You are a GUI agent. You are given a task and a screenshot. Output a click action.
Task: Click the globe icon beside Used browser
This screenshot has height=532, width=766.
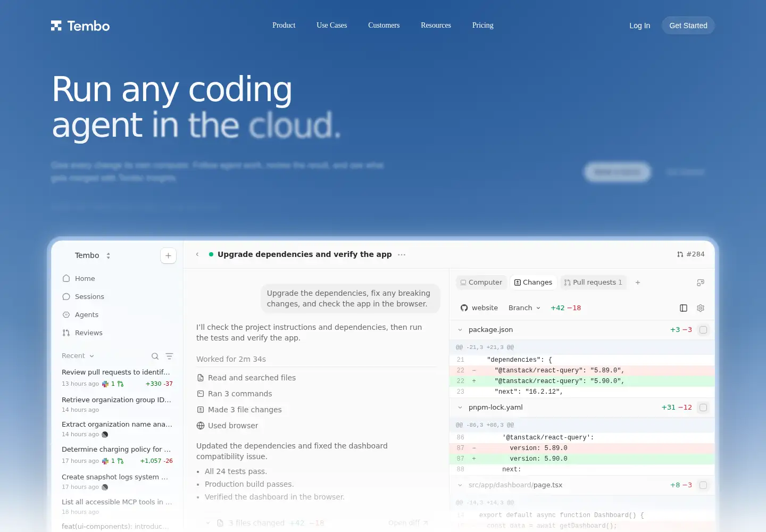point(201,426)
